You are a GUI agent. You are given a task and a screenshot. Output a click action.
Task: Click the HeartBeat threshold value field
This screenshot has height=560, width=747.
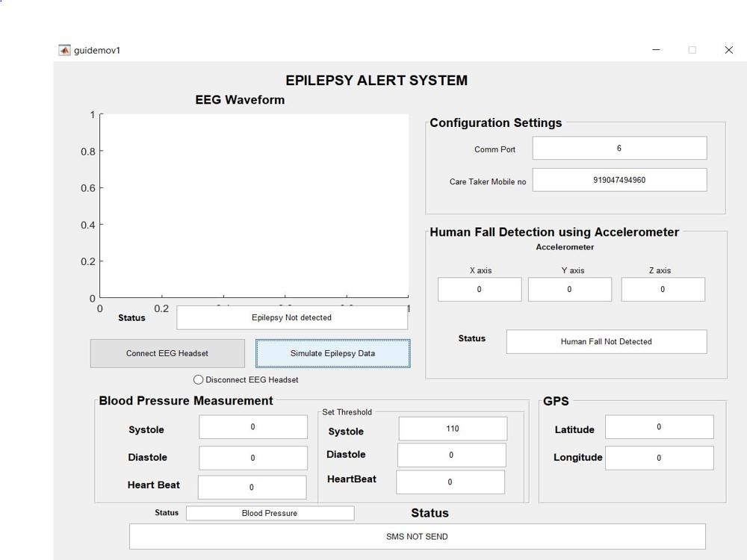click(x=451, y=482)
